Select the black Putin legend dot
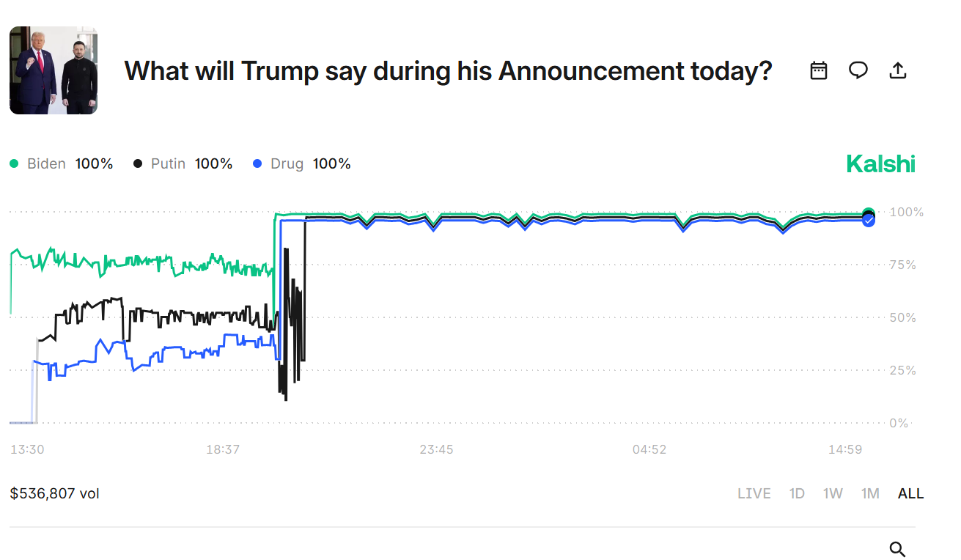Viewport: 961px width, 560px height. [136, 163]
